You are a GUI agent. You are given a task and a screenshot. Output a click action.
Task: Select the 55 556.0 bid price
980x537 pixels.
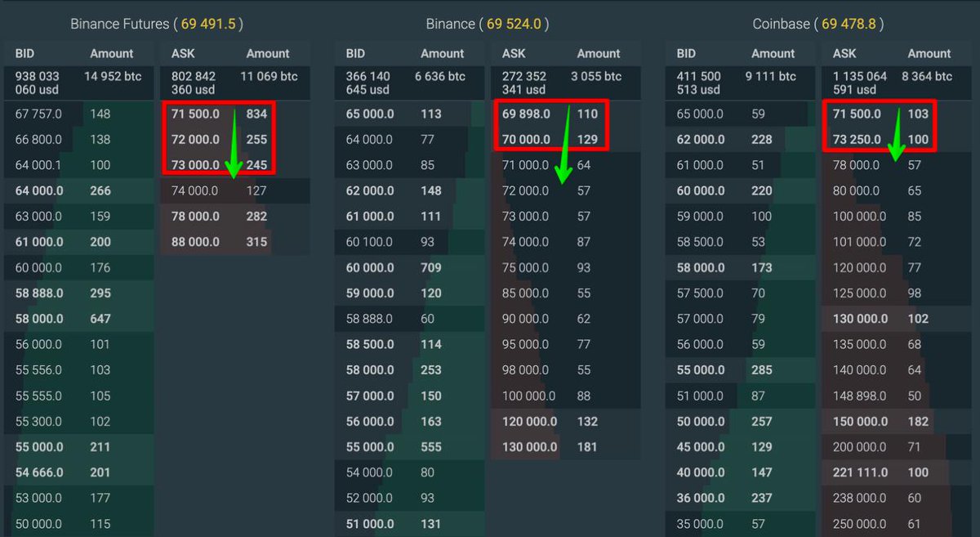click(x=38, y=369)
